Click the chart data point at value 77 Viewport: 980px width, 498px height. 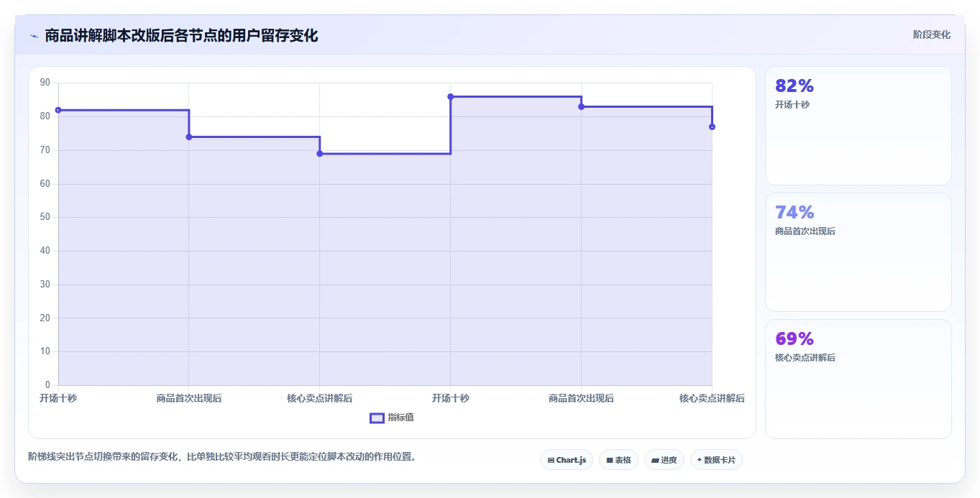712,126
